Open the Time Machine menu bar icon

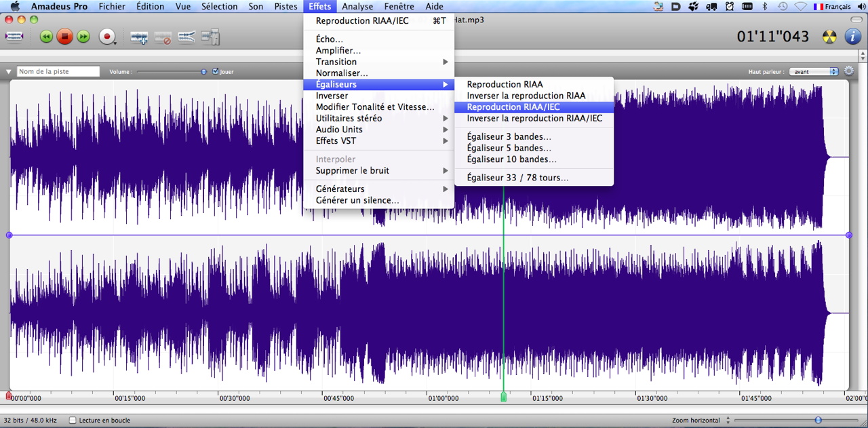[783, 6]
